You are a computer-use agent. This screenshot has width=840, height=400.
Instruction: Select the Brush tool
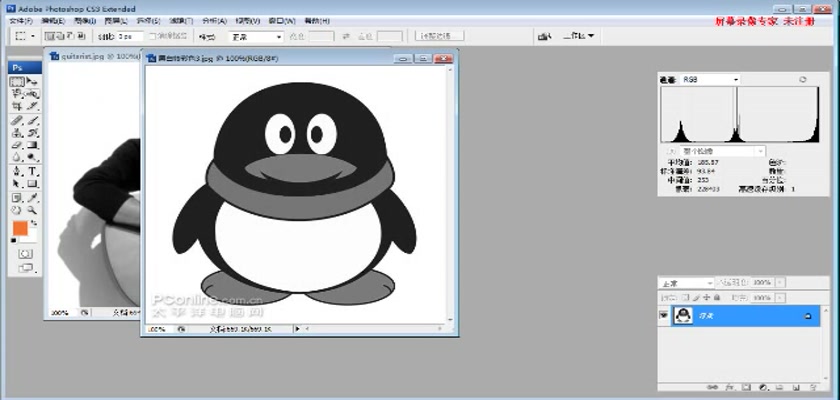coord(33,120)
